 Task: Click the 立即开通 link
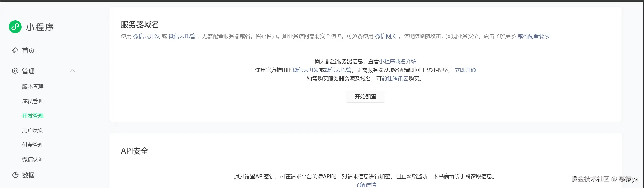465,70
